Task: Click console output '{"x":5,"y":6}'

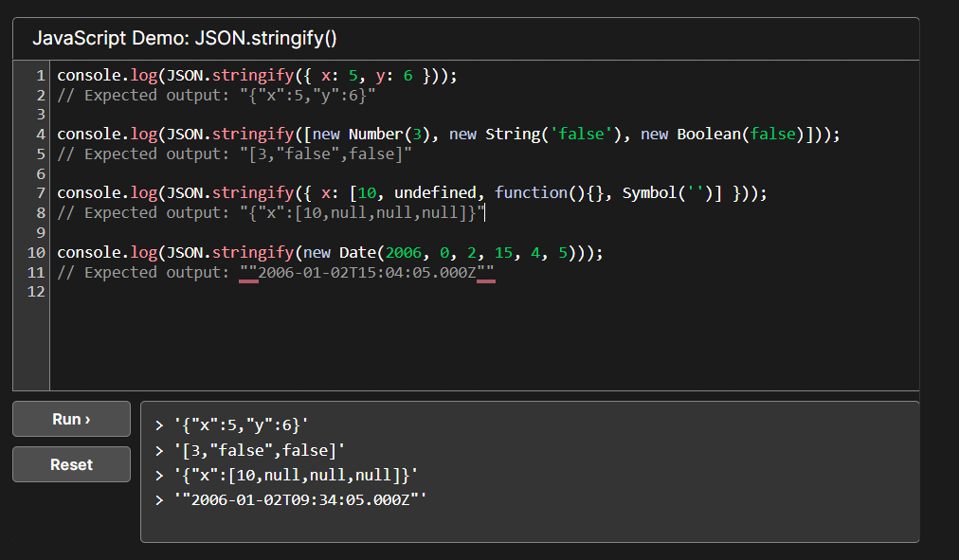Action: point(241,425)
